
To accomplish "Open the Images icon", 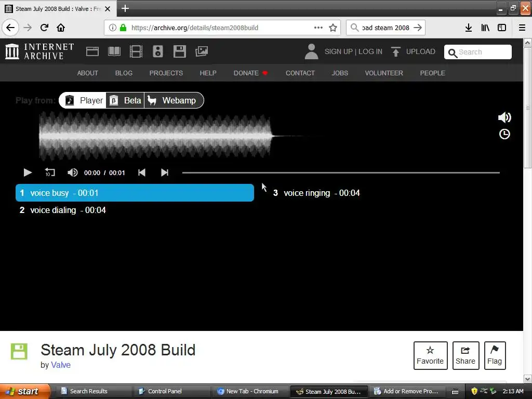I will click(x=202, y=51).
